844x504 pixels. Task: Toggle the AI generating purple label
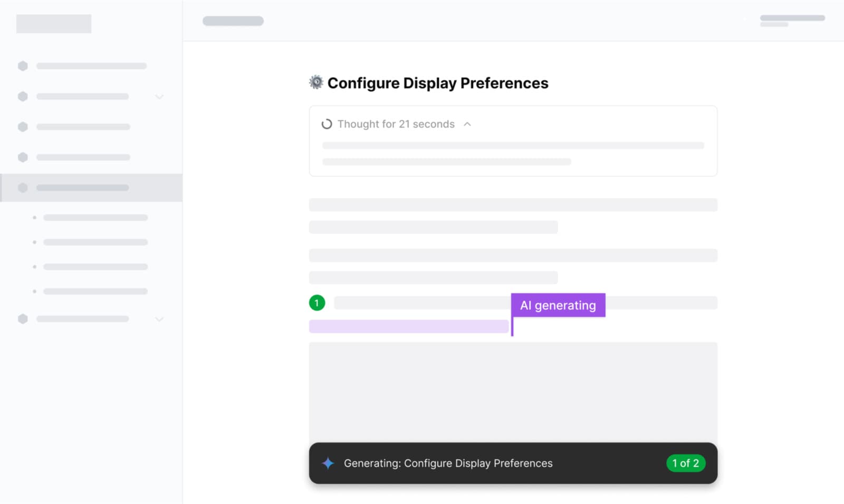(x=558, y=305)
